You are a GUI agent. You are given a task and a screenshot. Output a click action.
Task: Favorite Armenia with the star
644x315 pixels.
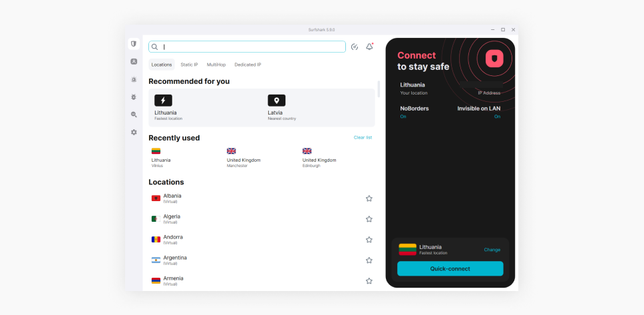[369, 281]
